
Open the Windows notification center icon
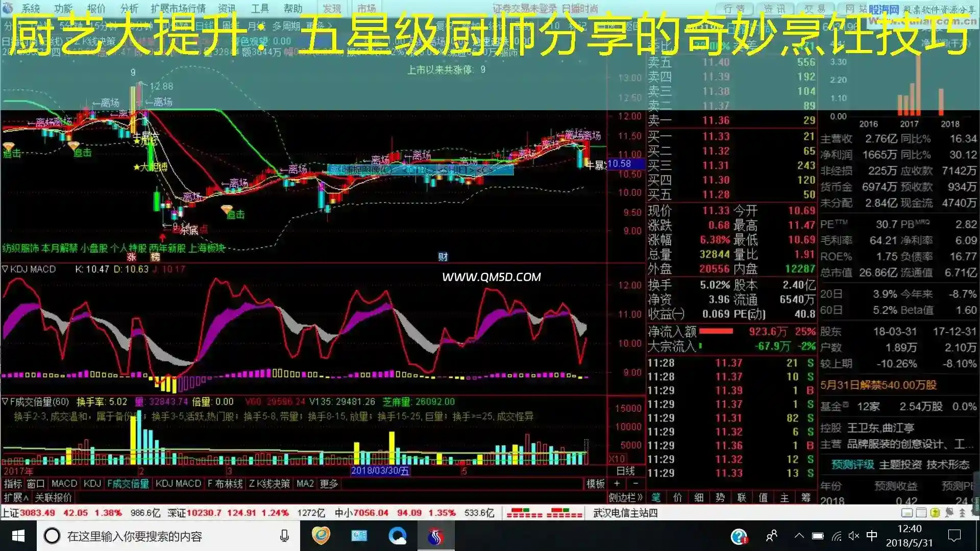(x=954, y=536)
